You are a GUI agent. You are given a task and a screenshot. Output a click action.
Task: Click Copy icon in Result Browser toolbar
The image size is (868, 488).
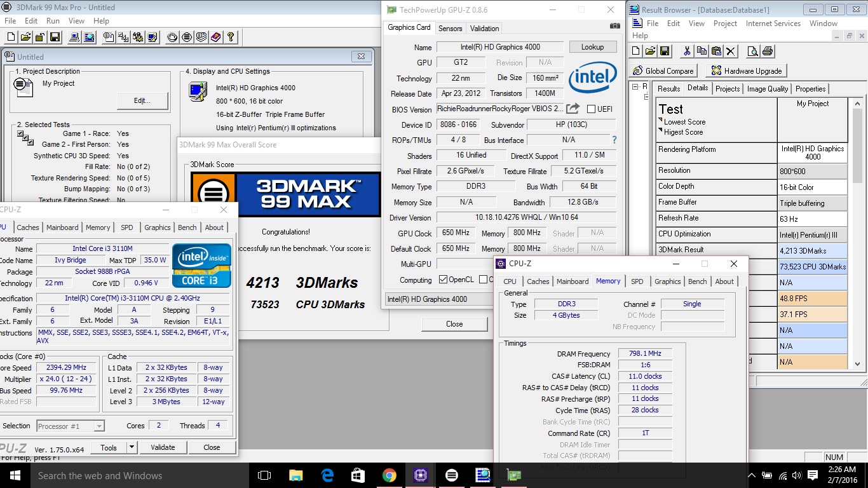[702, 51]
